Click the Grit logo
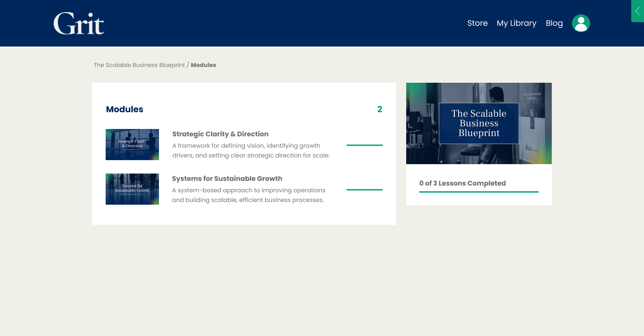644x336 pixels. tap(79, 23)
